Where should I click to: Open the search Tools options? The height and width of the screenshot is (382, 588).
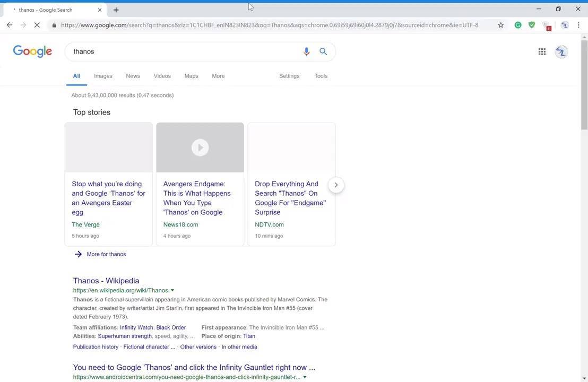tap(321, 76)
